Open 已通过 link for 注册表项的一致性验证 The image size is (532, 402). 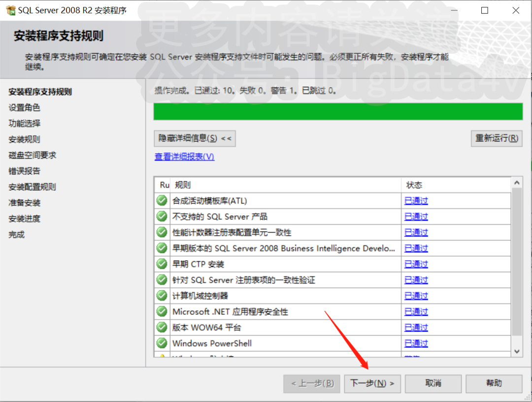coord(416,280)
